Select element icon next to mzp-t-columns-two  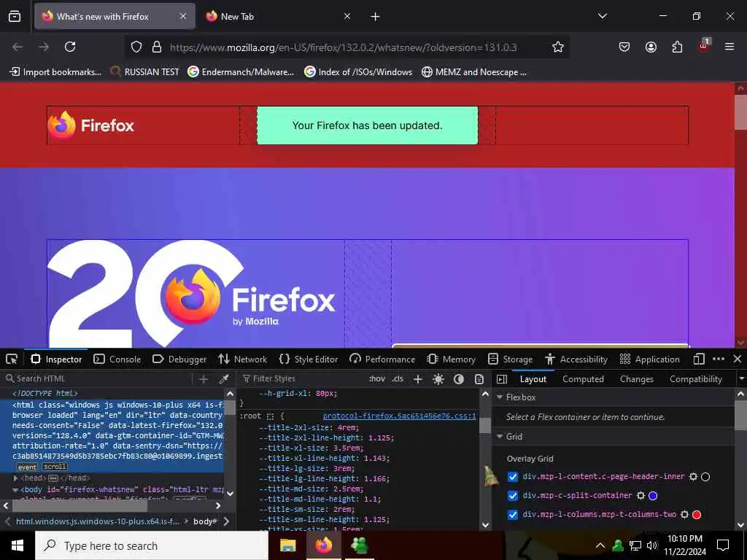[x=684, y=515]
